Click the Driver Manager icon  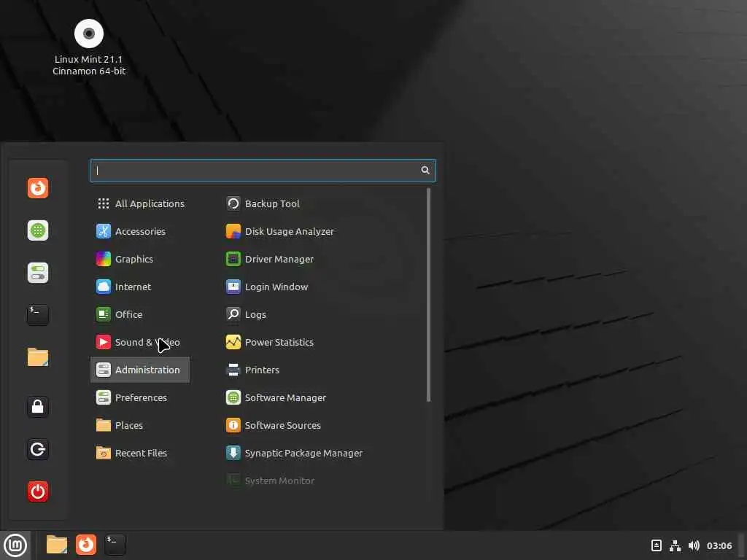(x=233, y=259)
